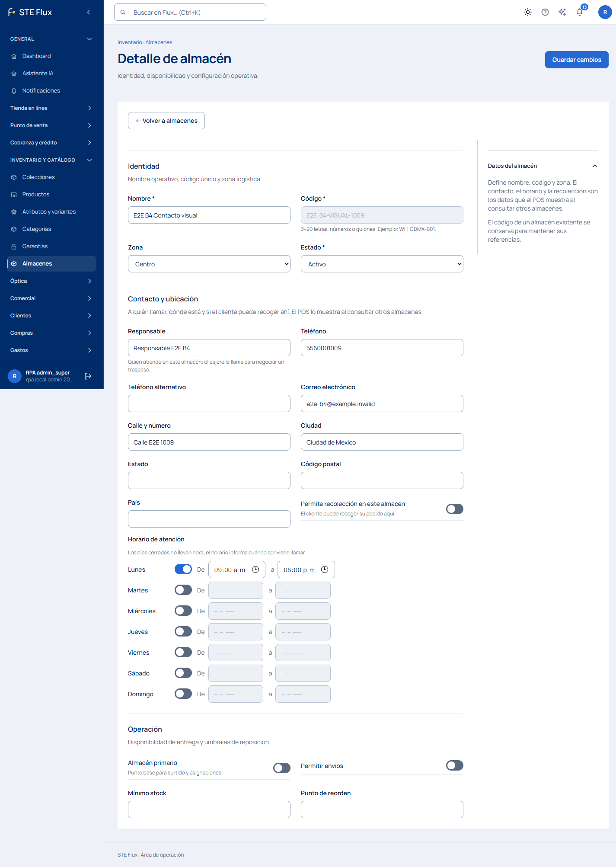Expand the Cobranza y crédito menu

tap(52, 143)
